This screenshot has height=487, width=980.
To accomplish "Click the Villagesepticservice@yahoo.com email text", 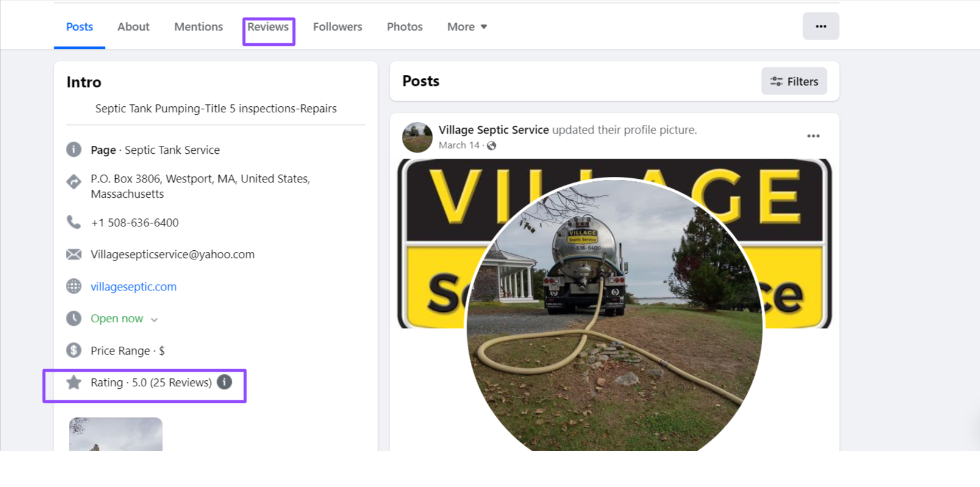I will [173, 254].
